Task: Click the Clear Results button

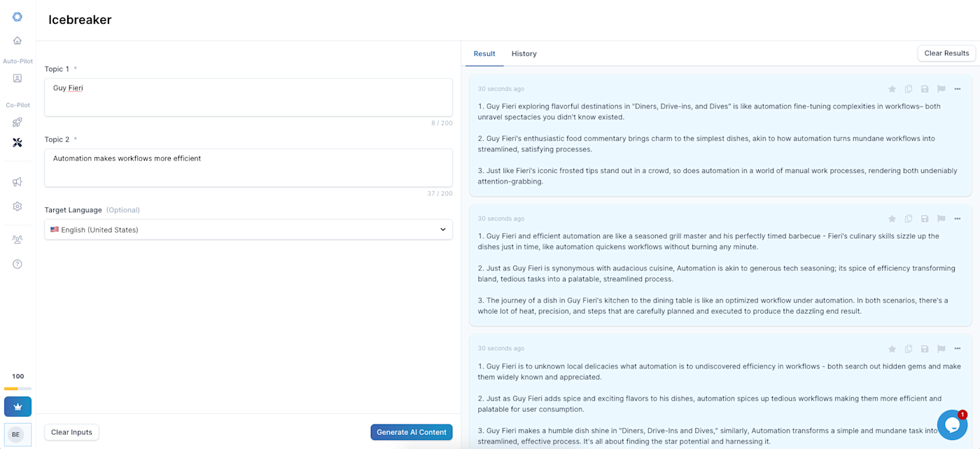Action: [x=946, y=53]
